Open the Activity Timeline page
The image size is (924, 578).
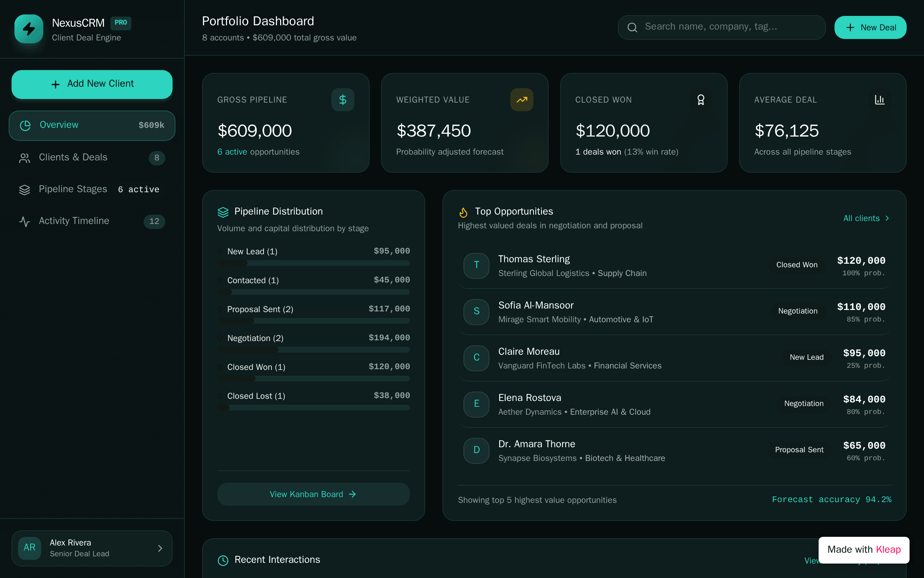tap(92, 221)
